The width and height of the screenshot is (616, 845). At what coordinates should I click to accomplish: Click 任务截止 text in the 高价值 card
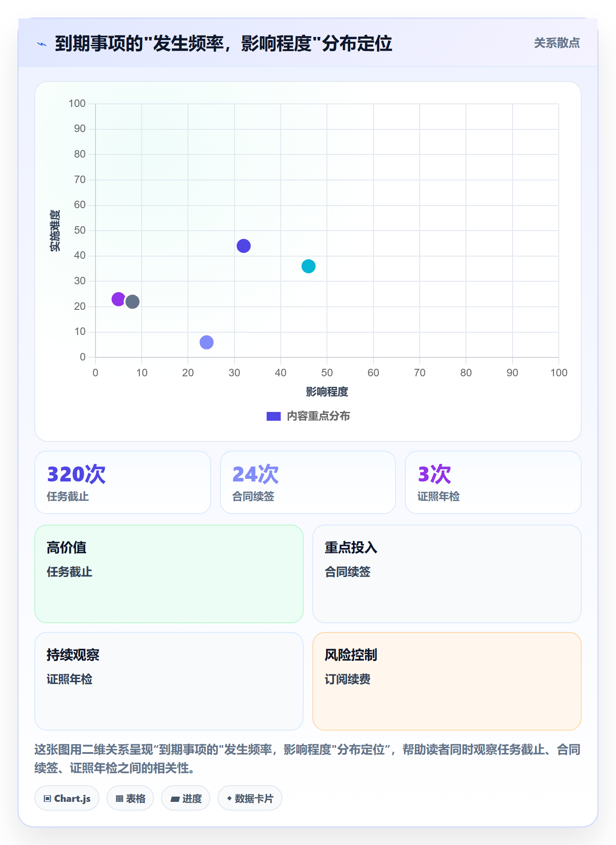(x=70, y=572)
